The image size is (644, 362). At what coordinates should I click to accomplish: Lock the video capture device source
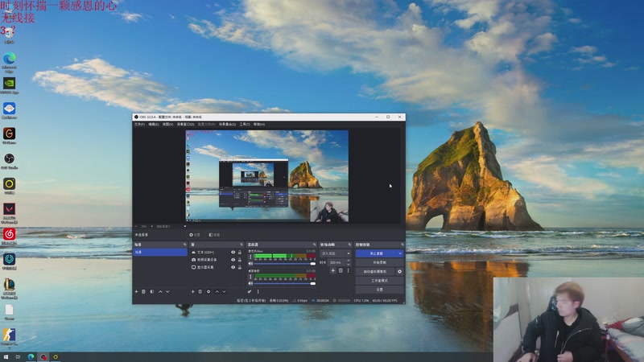click(239, 259)
